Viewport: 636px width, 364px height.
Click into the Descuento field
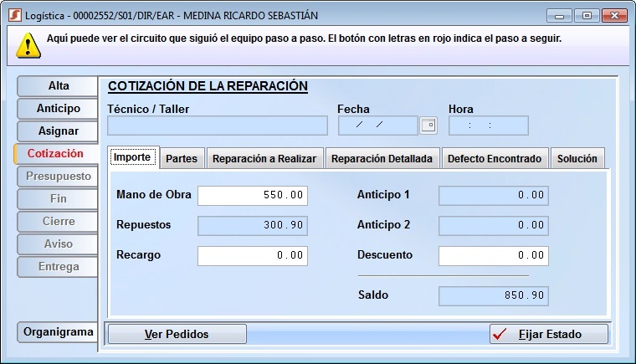tap(493, 255)
